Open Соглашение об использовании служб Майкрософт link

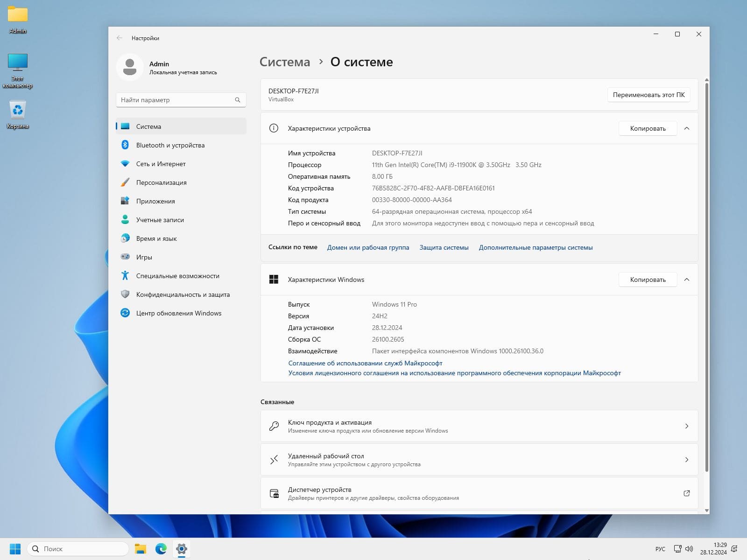(x=365, y=363)
